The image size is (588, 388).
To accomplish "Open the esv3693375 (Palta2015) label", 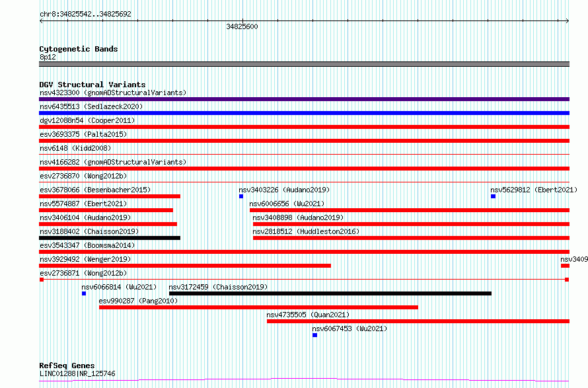I will pyautogui.click(x=83, y=134).
